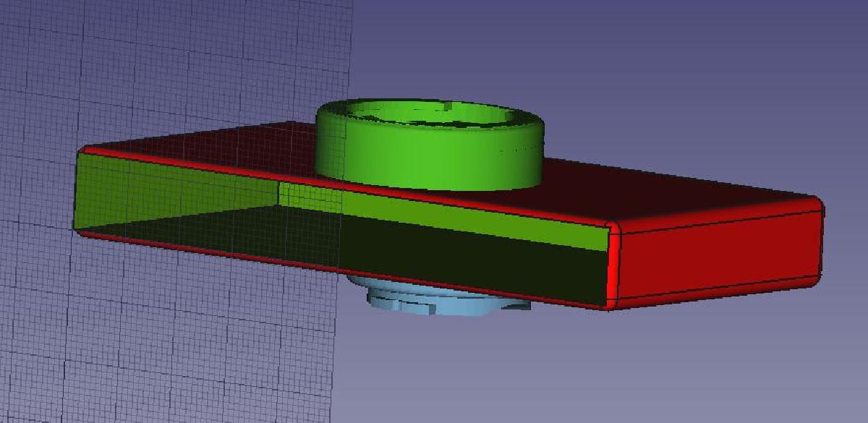Click the grid area in upper left
The image size is (868, 423).
coord(109,58)
